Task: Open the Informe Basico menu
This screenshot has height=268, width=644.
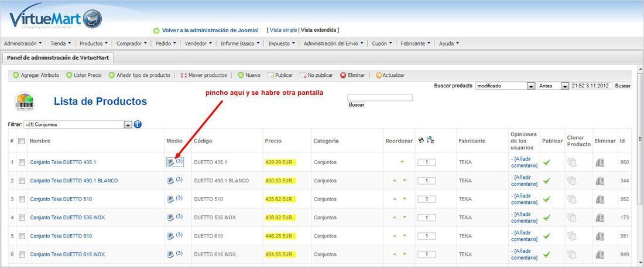Action: 240,43
